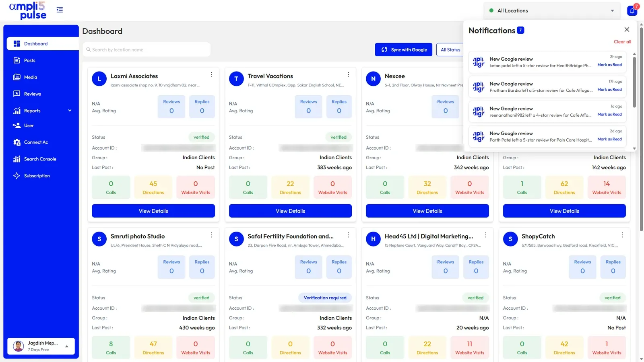The width and height of the screenshot is (644, 362).
Task: Click the 8 Calls tile on Smruti photo Studio
Action: pyautogui.click(x=111, y=348)
